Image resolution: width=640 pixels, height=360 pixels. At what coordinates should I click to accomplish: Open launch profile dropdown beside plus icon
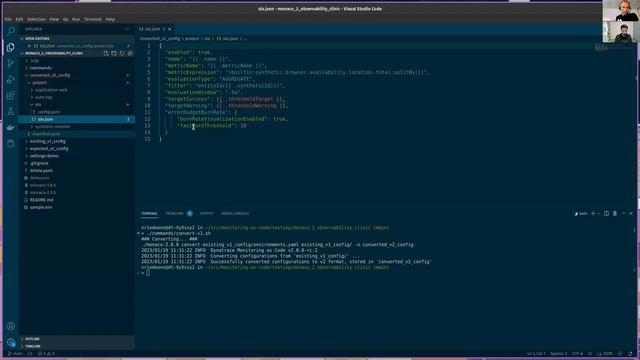point(598,213)
